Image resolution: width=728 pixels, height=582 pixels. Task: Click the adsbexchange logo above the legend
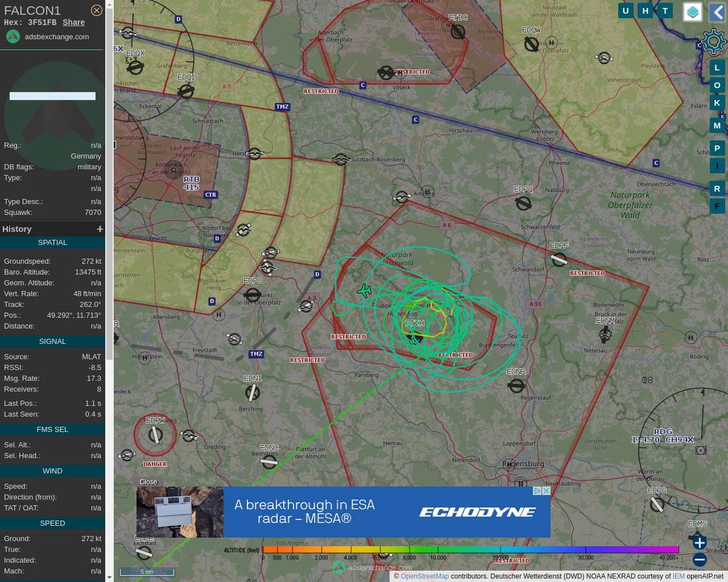click(338, 567)
